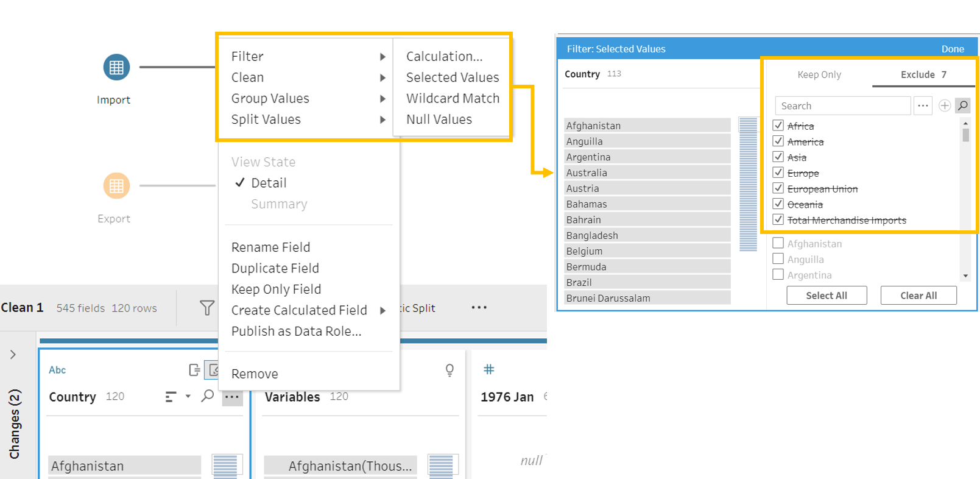Click the Export step icon
The image size is (980, 479).
116,186
